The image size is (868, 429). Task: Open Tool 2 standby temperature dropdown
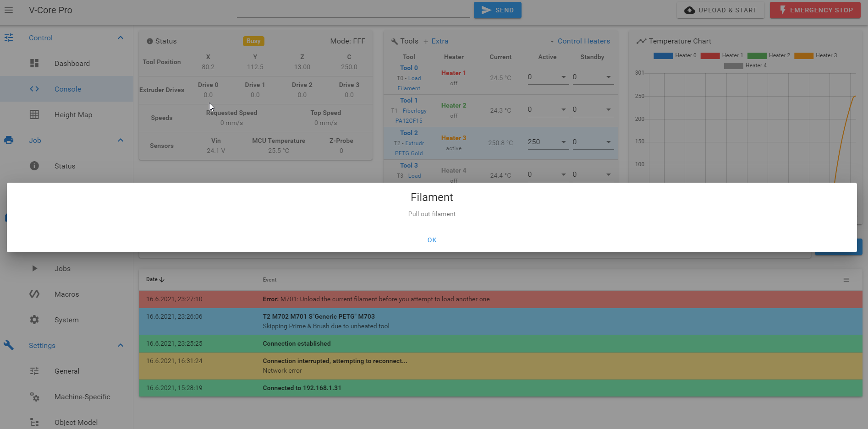pos(609,142)
